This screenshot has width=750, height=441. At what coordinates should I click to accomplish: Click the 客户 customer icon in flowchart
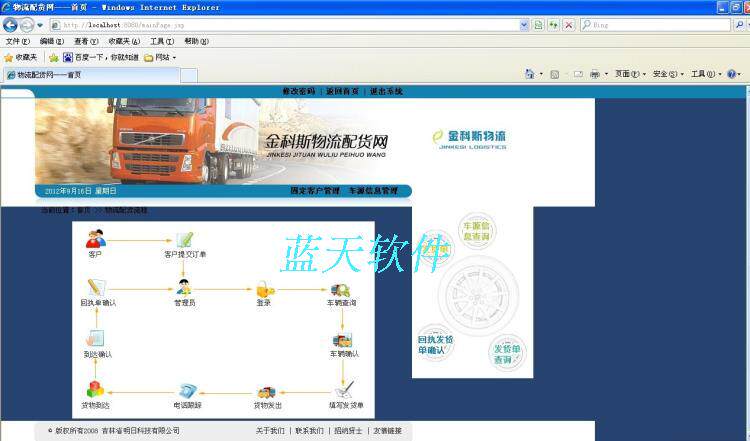coord(96,239)
